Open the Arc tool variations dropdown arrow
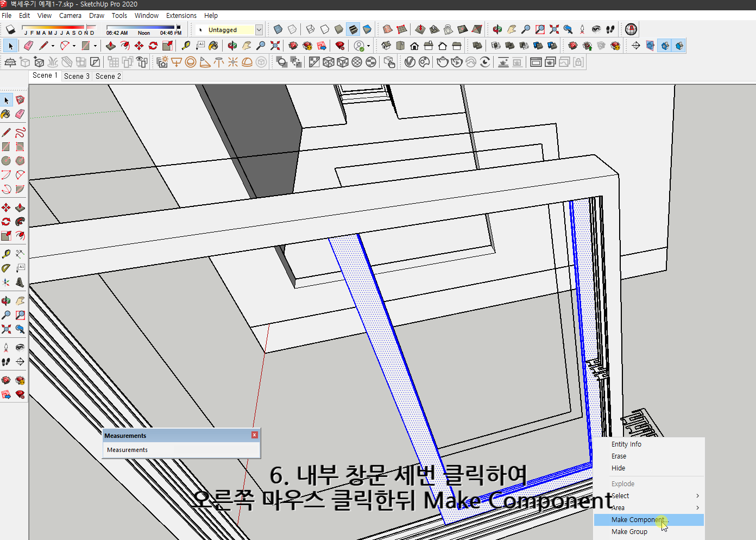 point(74,46)
